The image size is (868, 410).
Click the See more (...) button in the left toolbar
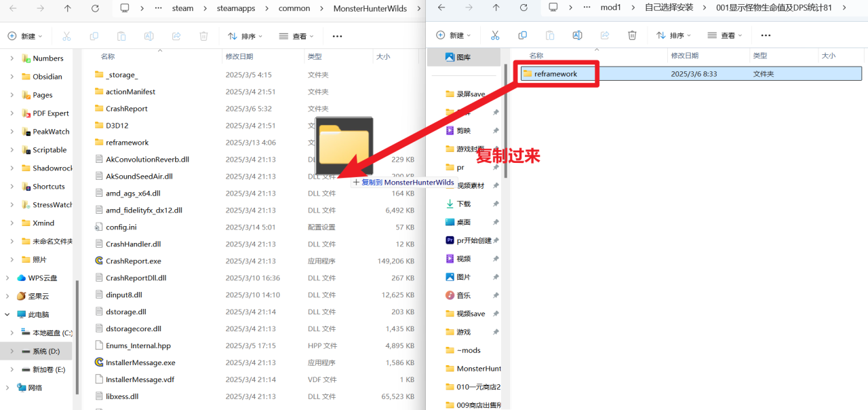(x=337, y=35)
